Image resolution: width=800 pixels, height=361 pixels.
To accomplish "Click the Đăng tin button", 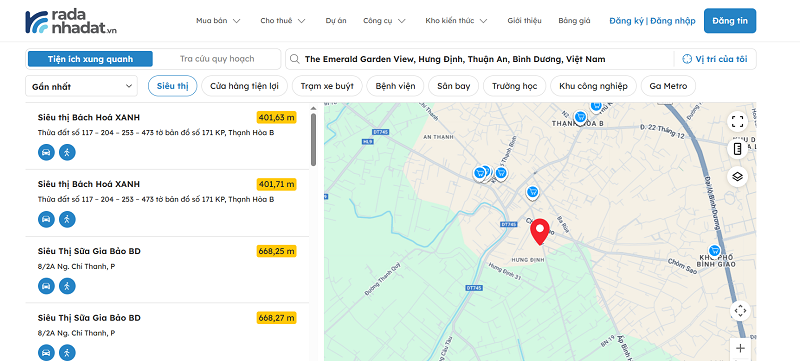I will pyautogui.click(x=730, y=21).
